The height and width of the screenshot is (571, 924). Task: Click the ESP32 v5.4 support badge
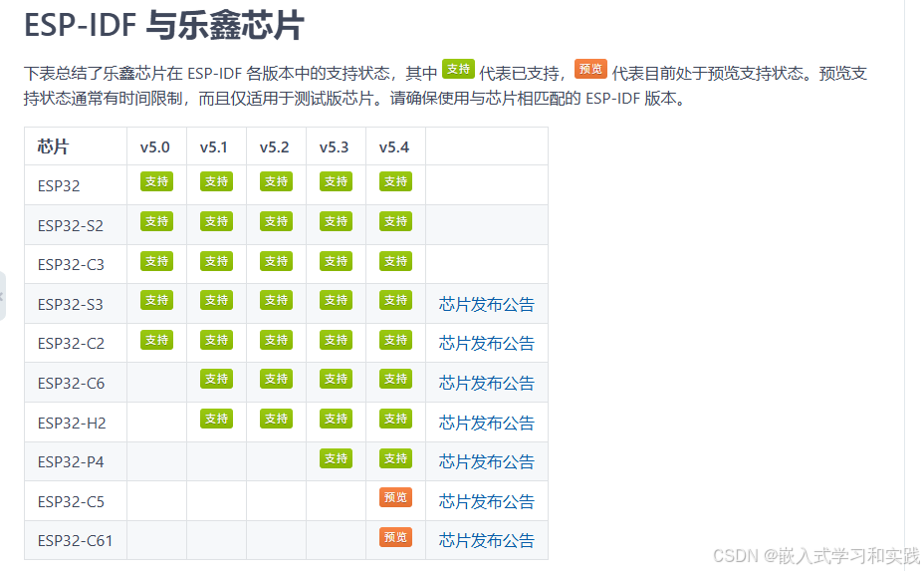coord(395,181)
